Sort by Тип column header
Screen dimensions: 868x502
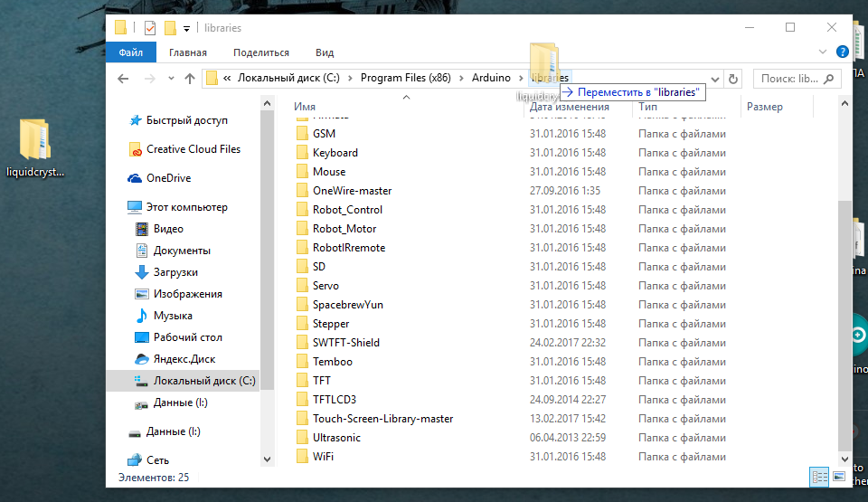(647, 107)
